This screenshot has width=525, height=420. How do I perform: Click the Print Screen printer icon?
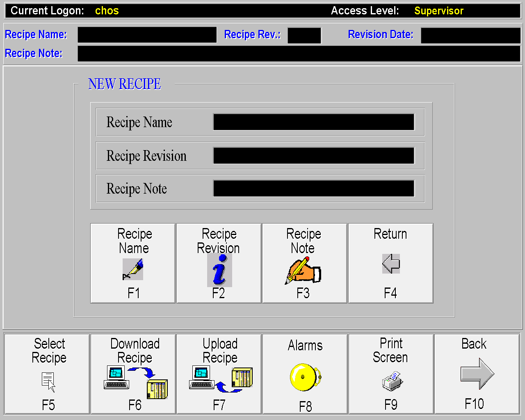pos(393,381)
